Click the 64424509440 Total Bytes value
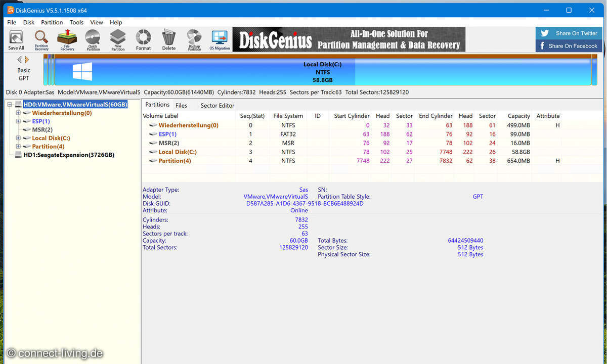 coord(465,241)
